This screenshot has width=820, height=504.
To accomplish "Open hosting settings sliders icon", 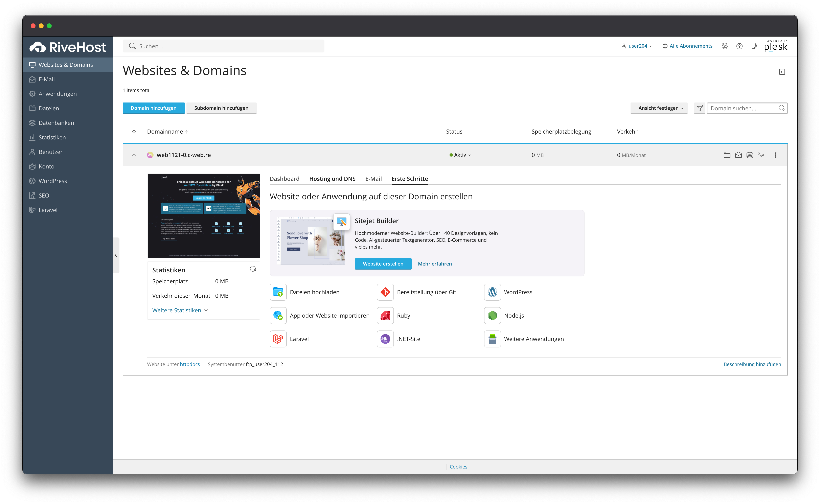I will pyautogui.click(x=761, y=155).
